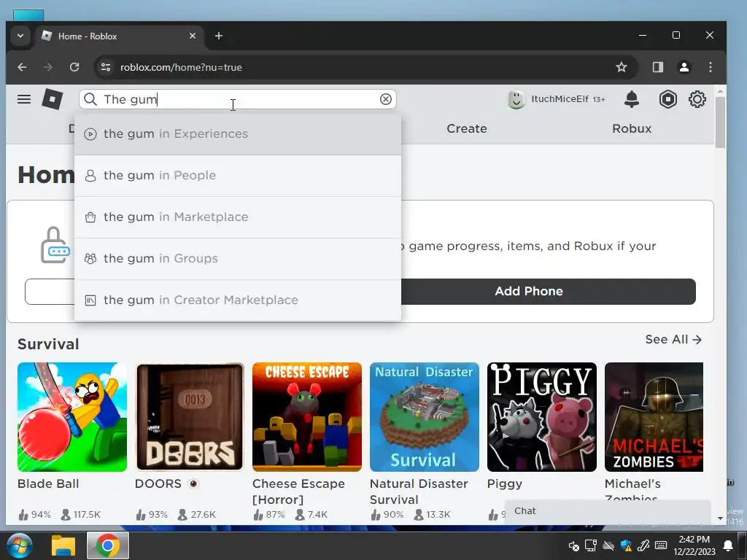Open the touch keyboard tray icon
The width and height of the screenshot is (747, 560).
(x=661, y=545)
